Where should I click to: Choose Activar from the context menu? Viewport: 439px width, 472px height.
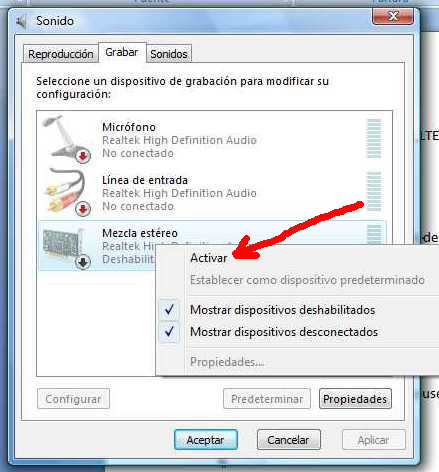coord(208,258)
